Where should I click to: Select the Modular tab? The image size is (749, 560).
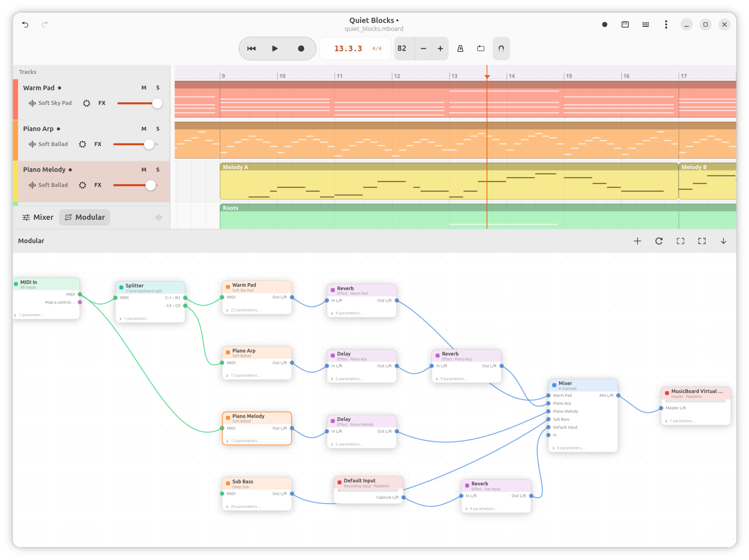[85, 217]
